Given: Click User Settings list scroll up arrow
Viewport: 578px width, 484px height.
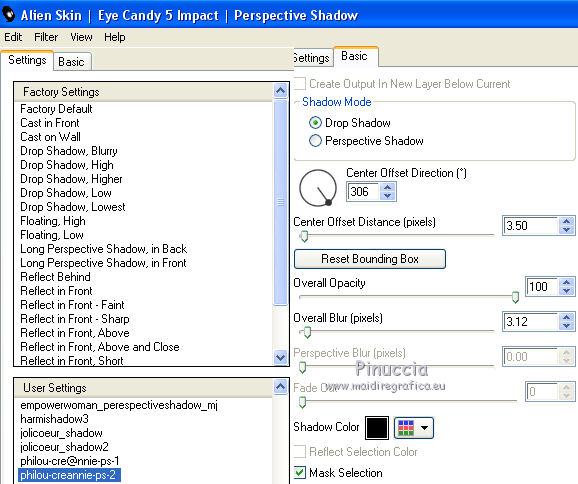Looking at the screenshot, I should click(281, 387).
